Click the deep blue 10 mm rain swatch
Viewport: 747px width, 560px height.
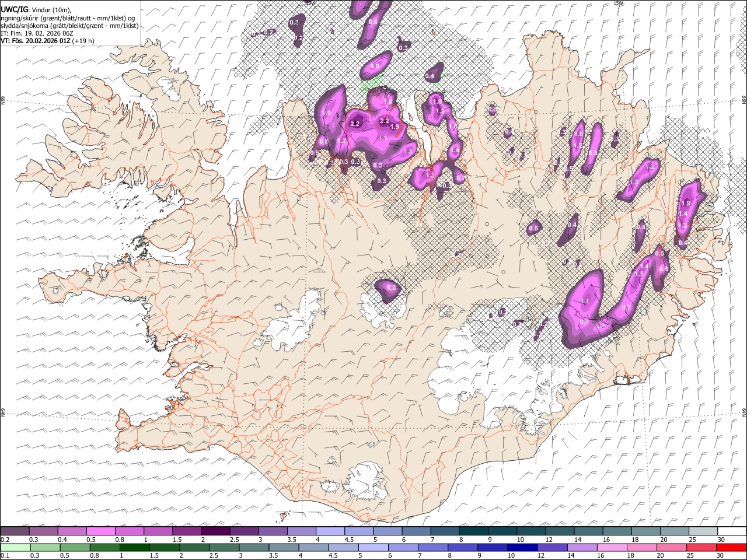click(522, 547)
